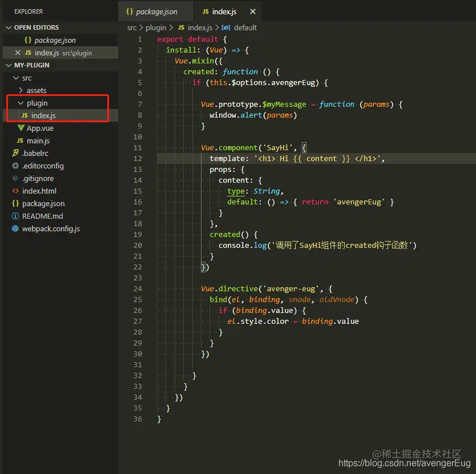Click 'Vue.mixin({' on line 3
Screen dimensions: 476x474
[x=199, y=61]
